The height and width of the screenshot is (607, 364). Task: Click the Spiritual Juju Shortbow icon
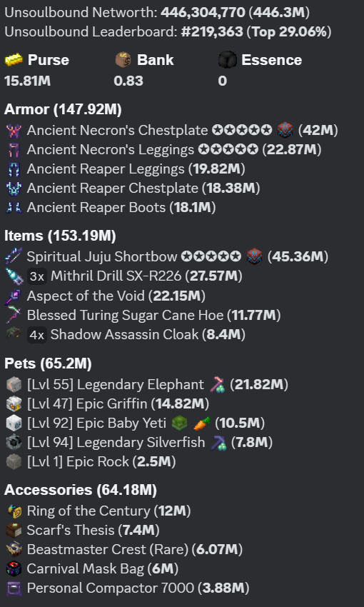pos(14,256)
